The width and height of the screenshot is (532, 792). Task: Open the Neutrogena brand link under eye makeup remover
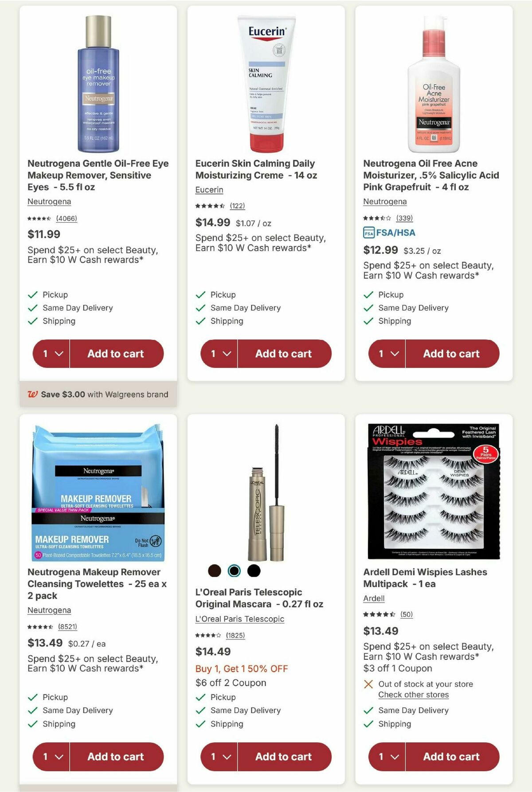coord(49,201)
